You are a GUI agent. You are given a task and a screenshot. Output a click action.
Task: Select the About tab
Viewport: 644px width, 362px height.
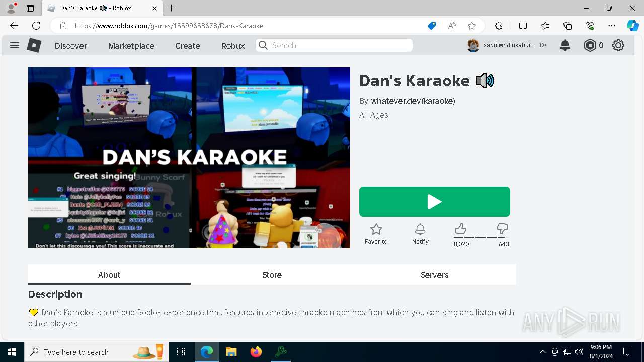point(109,275)
